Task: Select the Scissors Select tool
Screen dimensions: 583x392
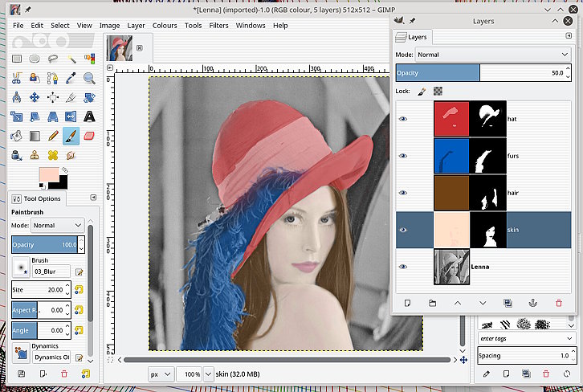Action: point(17,78)
